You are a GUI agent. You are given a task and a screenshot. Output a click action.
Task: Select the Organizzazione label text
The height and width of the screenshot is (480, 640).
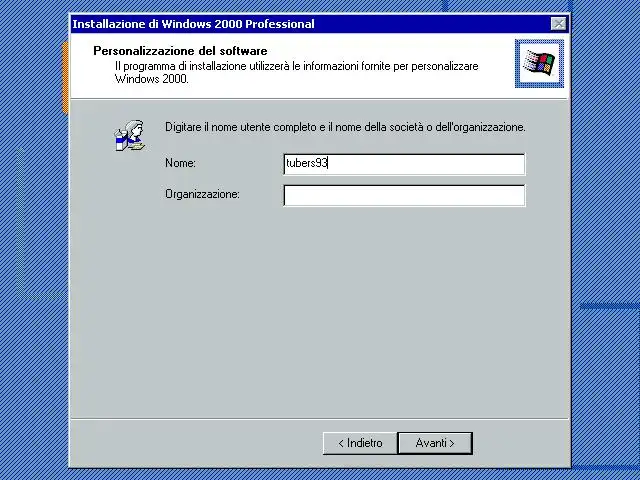pos(202,194)
